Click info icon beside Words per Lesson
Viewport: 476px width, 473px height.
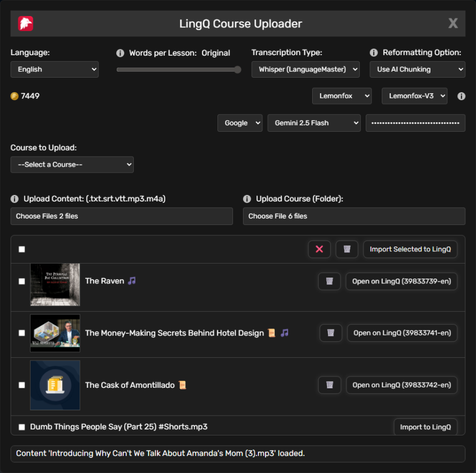[120, 53]
